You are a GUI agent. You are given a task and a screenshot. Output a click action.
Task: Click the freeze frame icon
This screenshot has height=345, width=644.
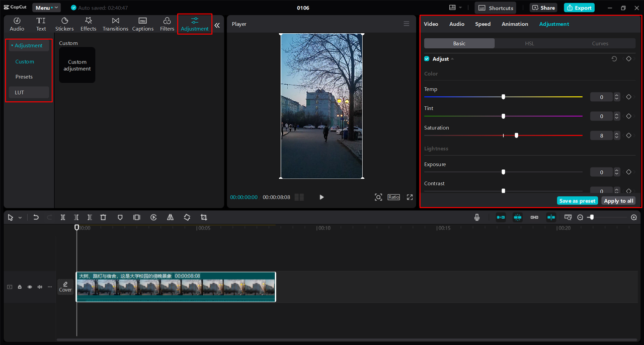136,217
